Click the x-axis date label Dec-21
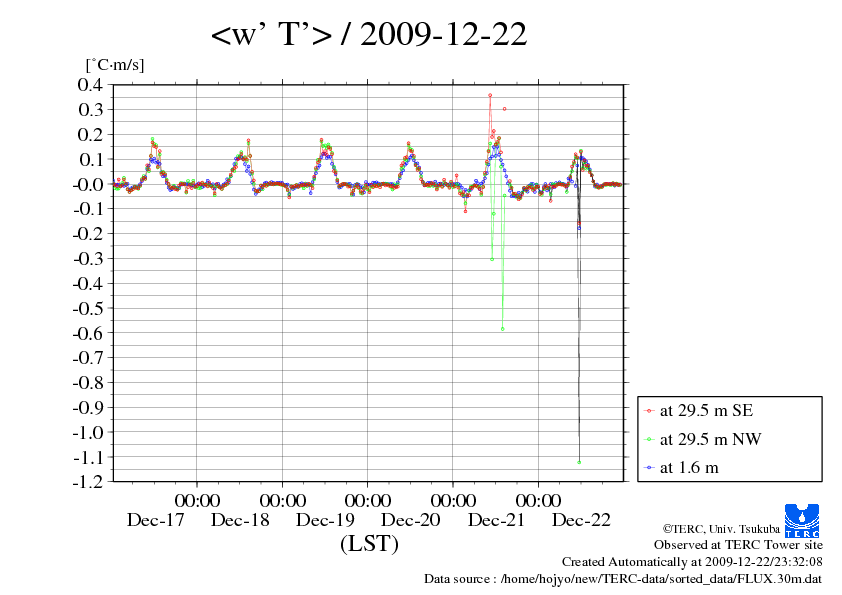The image size is (842, 595). click(x=496, y=520)
